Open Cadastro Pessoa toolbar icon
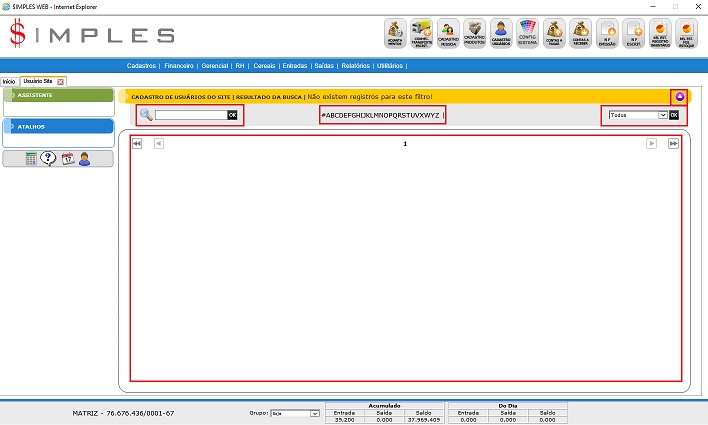The image size is (708, 425). click(x=449, y=33)
